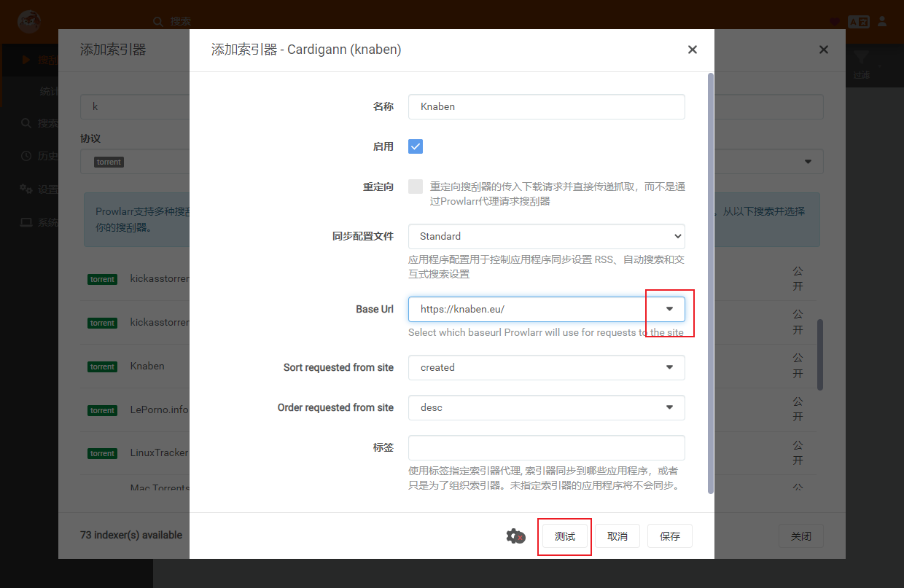Toggle the Enable checkbox
The width and height of the screenshot is (904, 588).
pyautogui.click(x=416, y=146)
